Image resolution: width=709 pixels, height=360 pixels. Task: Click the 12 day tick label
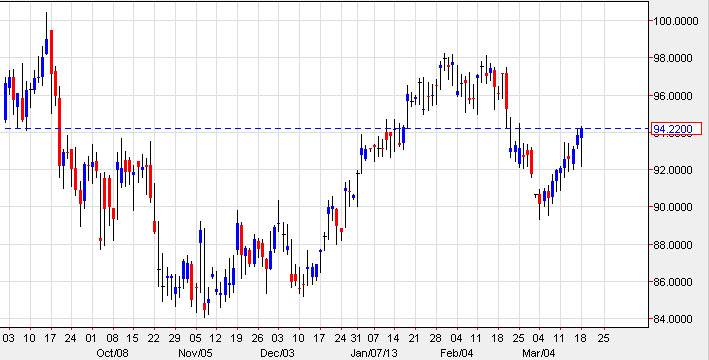pyautogui.click(x=216, y=338)
